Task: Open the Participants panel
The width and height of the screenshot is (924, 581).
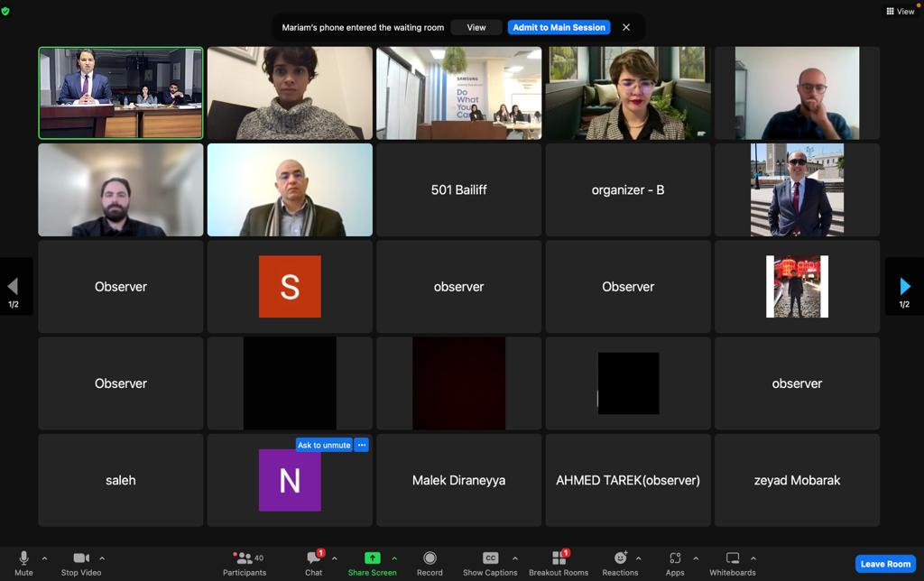Action: (245, 563)
